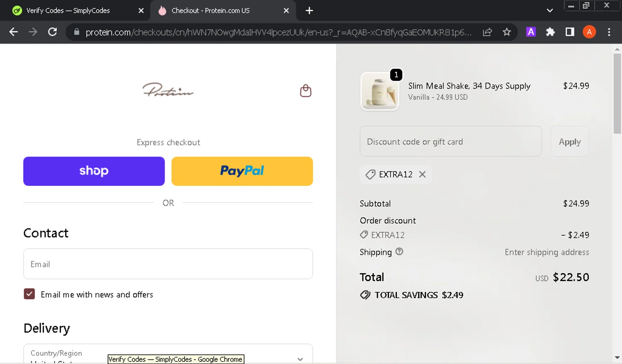The width and height of the screenshot is (622, 364).
Task: Pay with Shop express checkout
Action: (x=94, y=171)
